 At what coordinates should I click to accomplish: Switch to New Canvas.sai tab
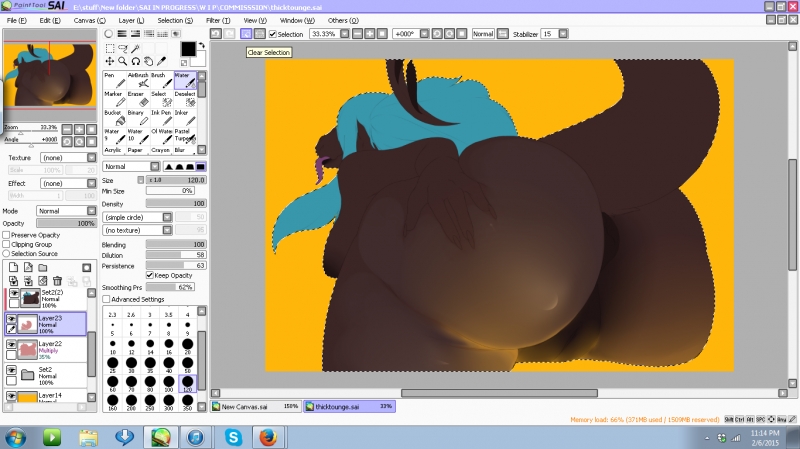click(x=255, y=407)
